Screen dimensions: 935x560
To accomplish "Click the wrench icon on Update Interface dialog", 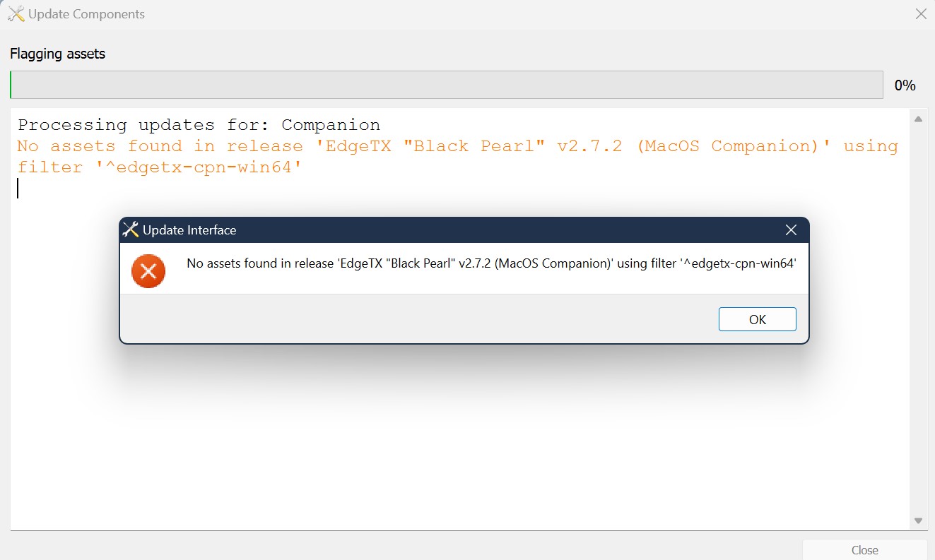I will coord(130,230).
